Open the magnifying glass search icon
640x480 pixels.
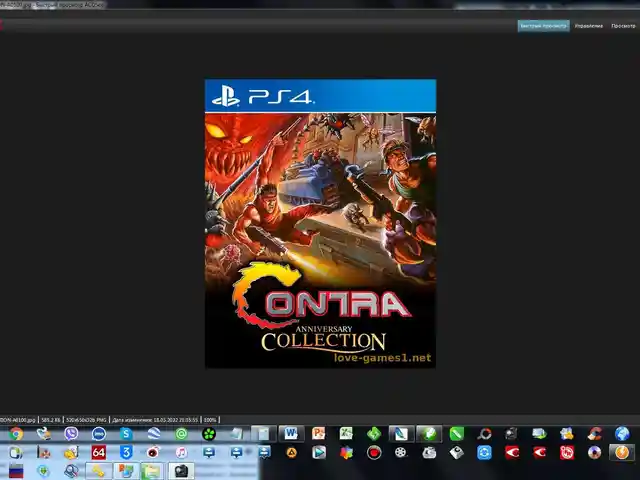coord(71,471)
